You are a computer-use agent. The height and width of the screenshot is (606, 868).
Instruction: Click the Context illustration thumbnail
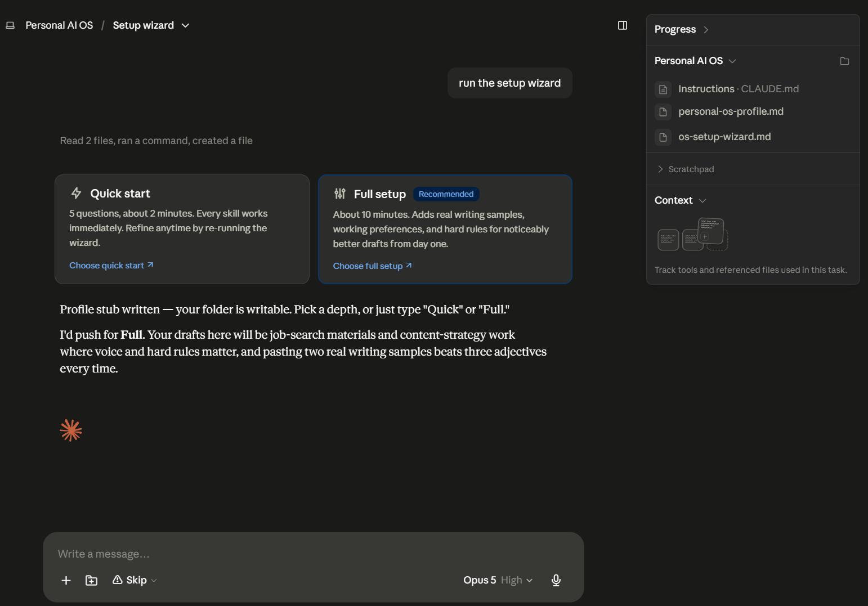(692, 234)
